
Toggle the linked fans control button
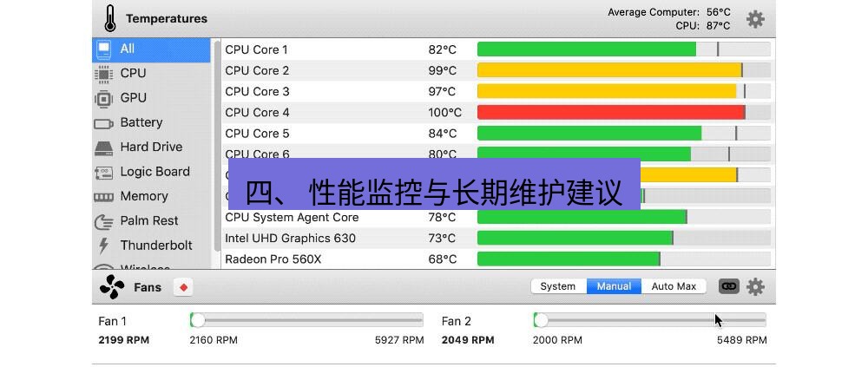pyautogui.click(x=728, y=286)
